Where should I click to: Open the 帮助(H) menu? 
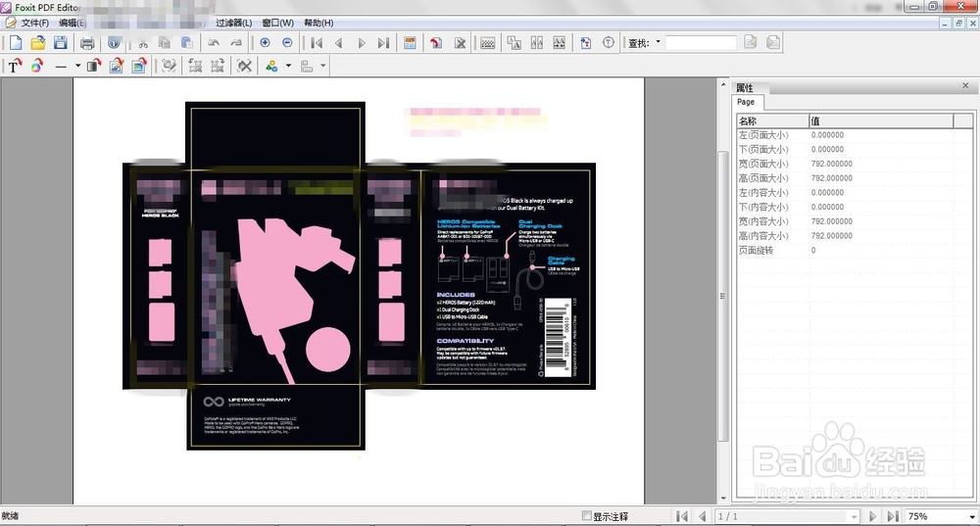coord(318,24)
